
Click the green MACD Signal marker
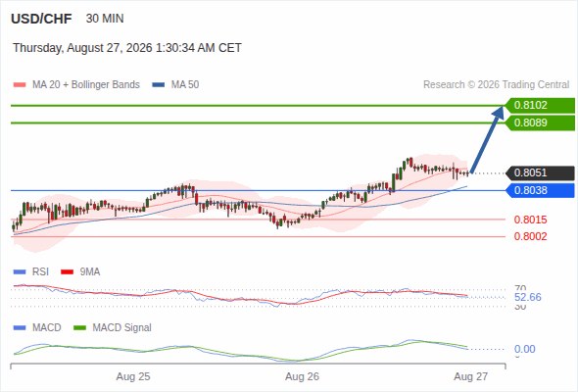tap(79, 328)
